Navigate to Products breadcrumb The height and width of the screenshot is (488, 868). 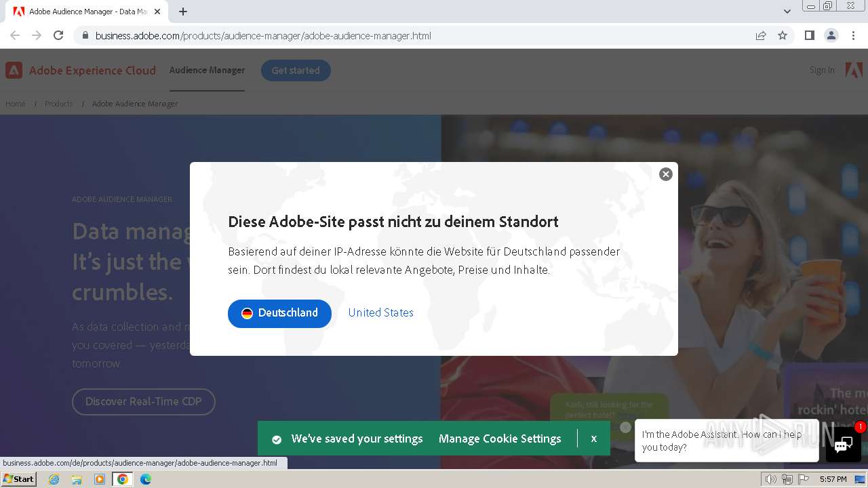tap(58, 104)
